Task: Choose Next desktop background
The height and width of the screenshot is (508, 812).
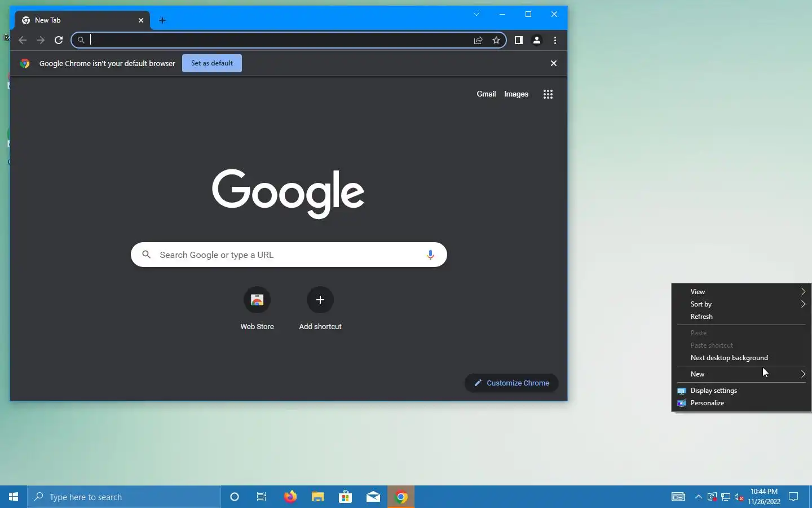Action: pos(742,358)
